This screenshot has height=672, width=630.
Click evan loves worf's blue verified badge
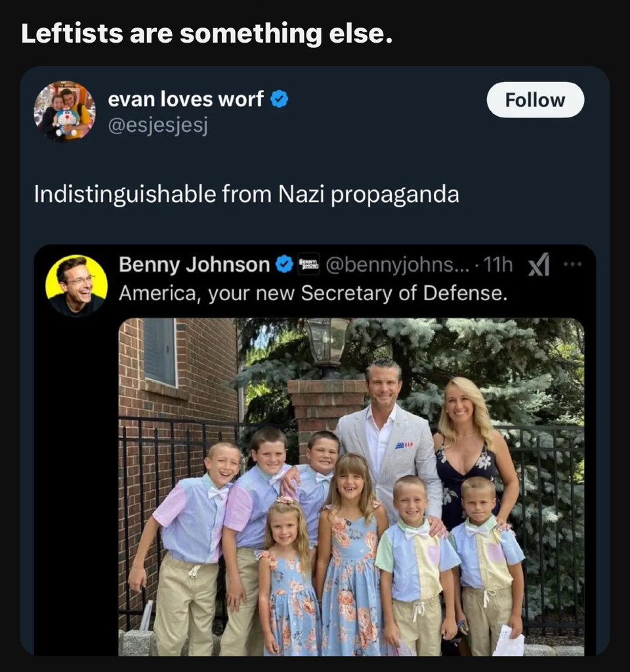[280, 100]
